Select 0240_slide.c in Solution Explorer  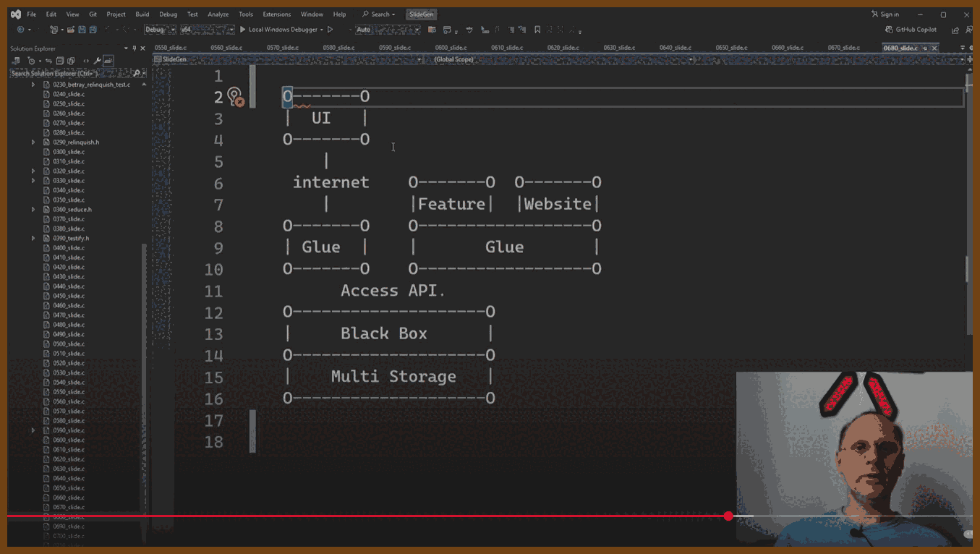[69, 94]
